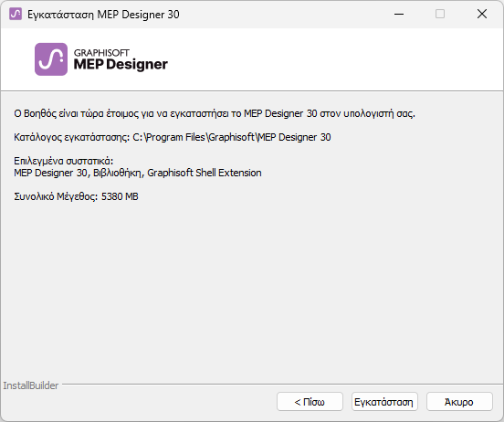The image size is (504, 422).
Task: Click the components list mentioning Graphisoft Shell Extension
Action: pos(138,173)
